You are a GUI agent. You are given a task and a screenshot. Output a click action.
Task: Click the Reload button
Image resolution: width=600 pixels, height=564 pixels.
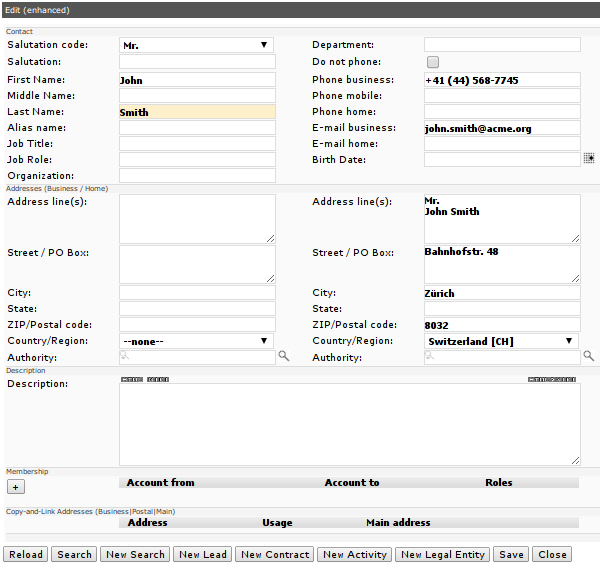click(x=26, y=554)
